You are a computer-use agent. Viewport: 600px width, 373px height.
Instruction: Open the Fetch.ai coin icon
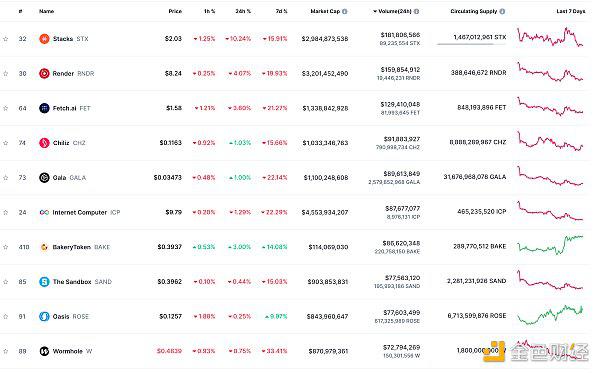44,108
